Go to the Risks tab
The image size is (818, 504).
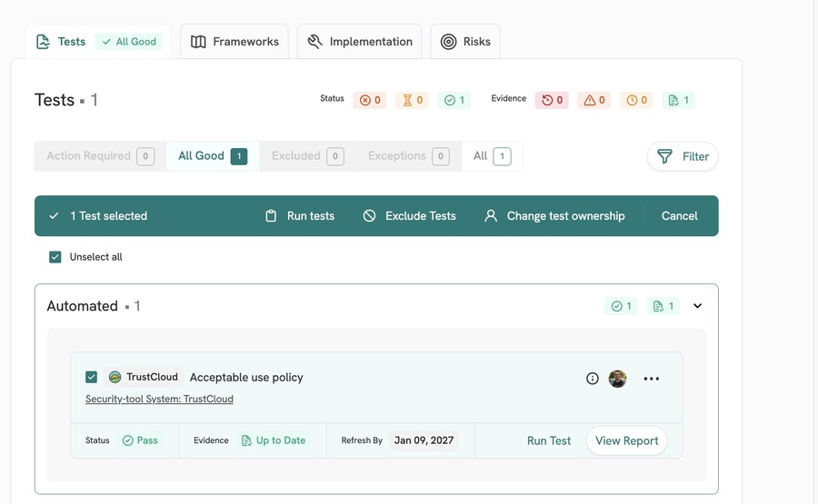[x=465, y=42]
